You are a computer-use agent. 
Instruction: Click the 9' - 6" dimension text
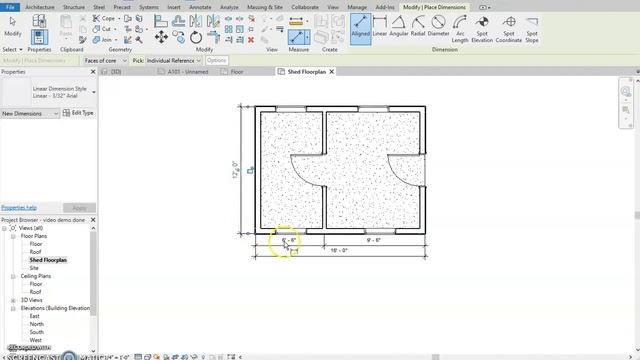373,240
